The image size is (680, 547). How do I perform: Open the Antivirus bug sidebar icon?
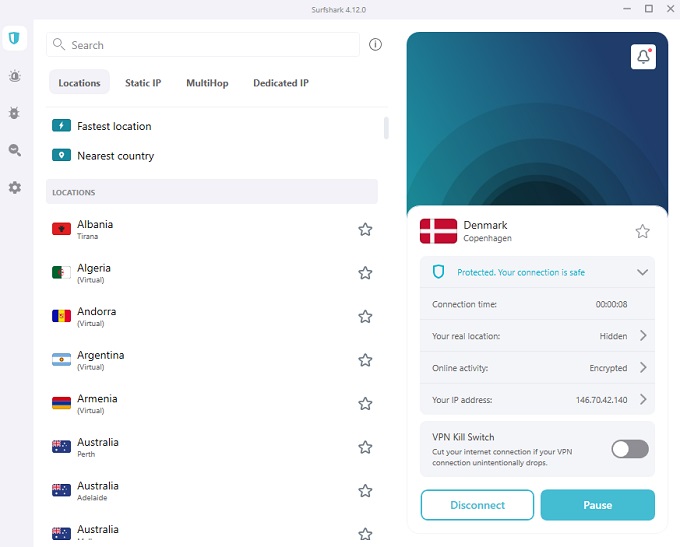[14, 113]
